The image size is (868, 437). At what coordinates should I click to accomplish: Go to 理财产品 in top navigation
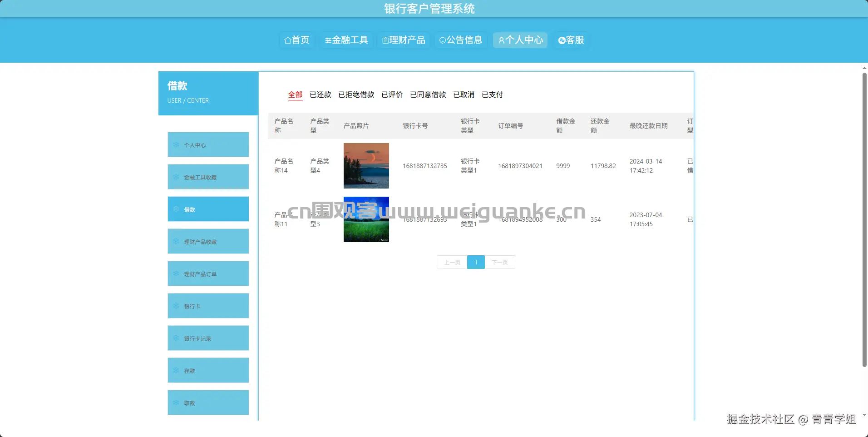(404, 40)
